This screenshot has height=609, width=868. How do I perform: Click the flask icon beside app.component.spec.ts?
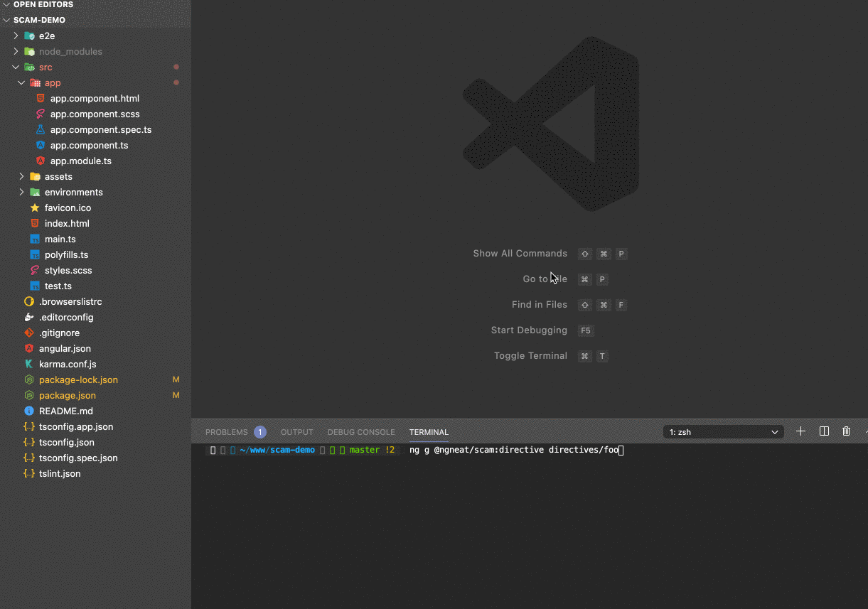41,129
